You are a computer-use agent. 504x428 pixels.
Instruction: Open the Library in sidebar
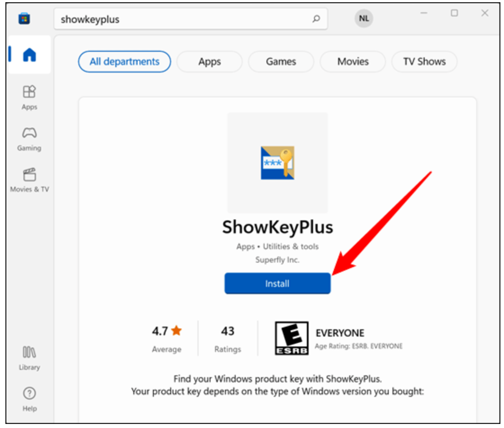pyautogui.click(x=29, y=358)
